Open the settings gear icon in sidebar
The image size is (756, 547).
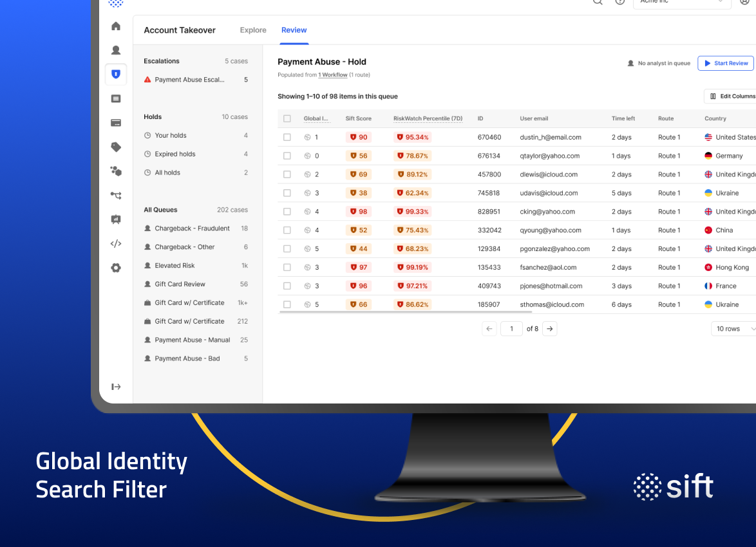point(116,268)
